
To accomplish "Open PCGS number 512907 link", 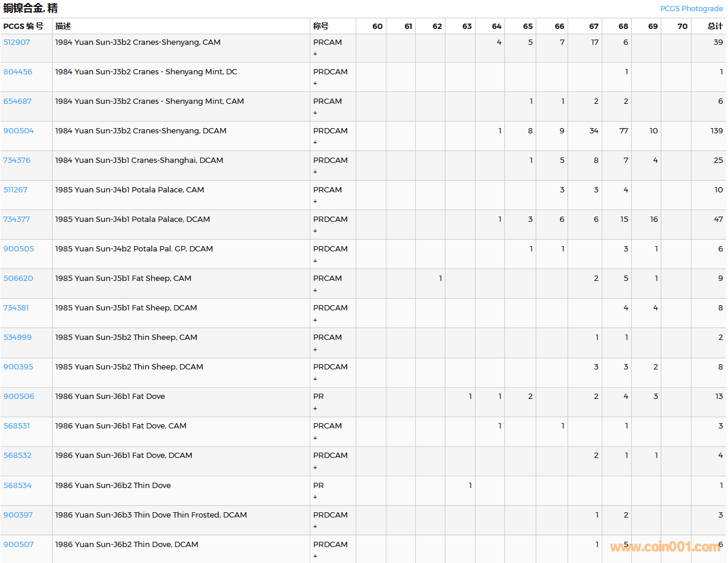I will click(x=17, y=42).
